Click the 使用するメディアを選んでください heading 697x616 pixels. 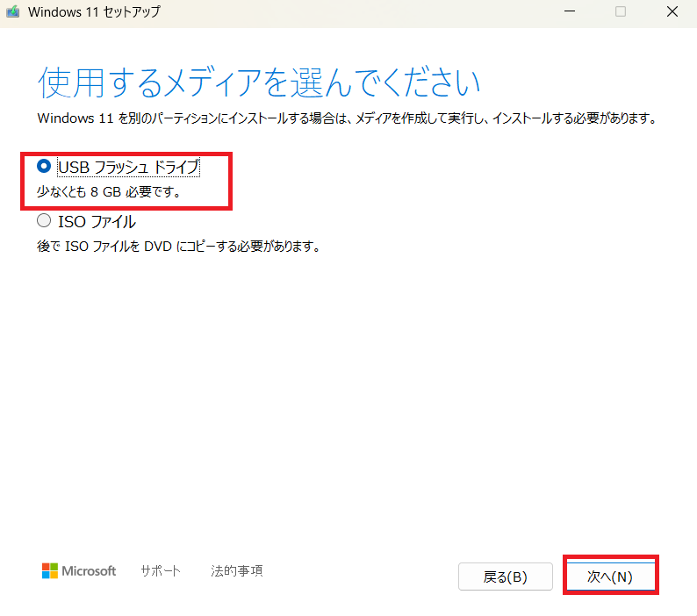259,82
